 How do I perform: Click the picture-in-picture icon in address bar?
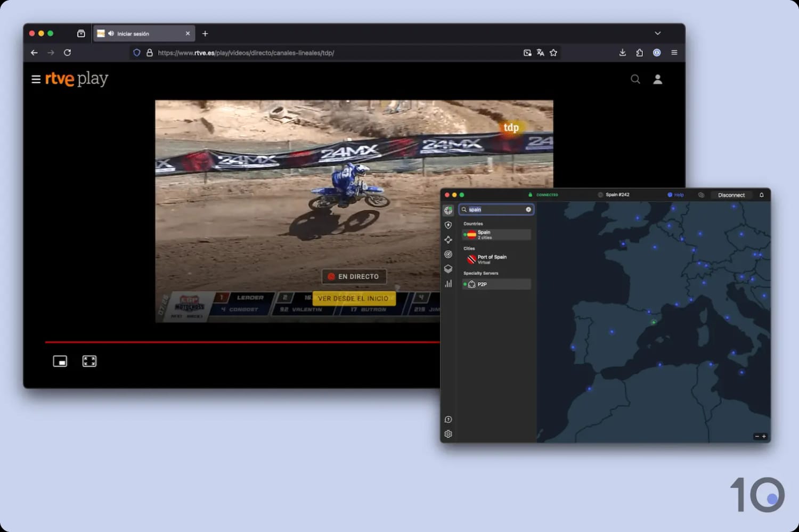(x=527, y=53)
